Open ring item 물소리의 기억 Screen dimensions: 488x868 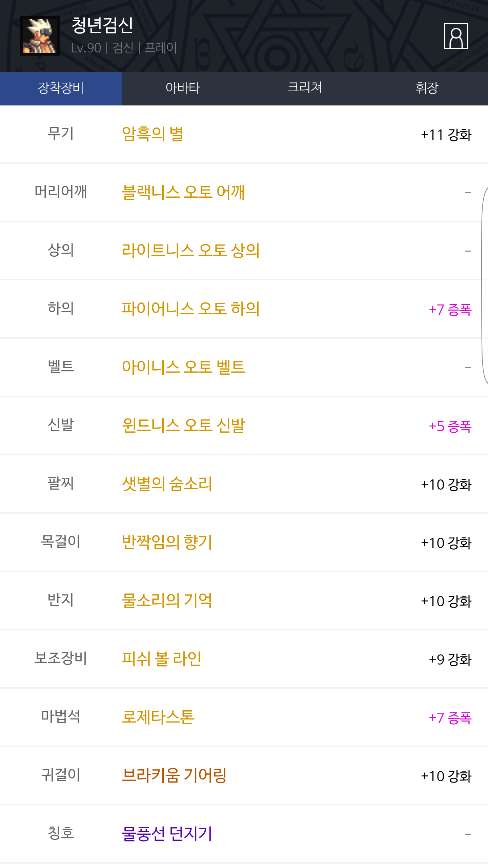pos(167,601)
